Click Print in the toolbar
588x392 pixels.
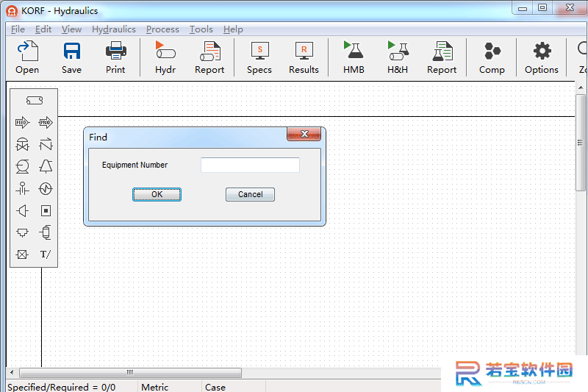[115, 57]
